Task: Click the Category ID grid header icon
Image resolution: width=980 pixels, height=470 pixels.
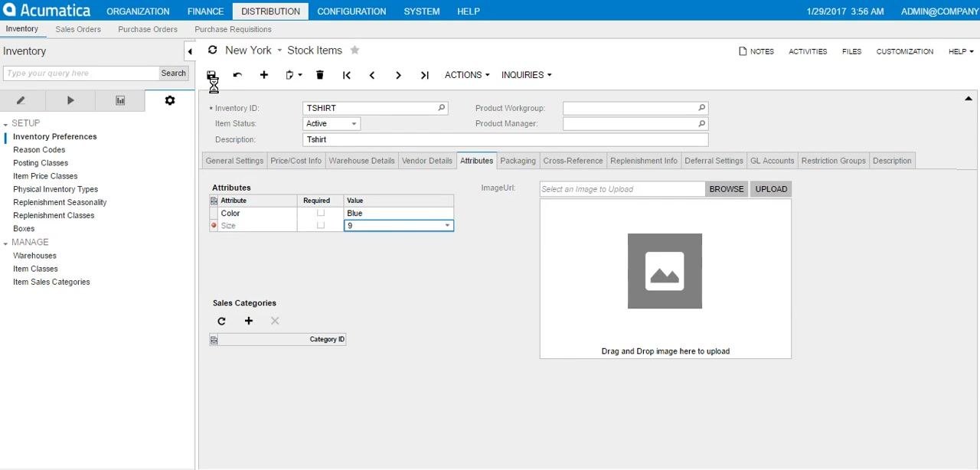Action: coord(214,340)
